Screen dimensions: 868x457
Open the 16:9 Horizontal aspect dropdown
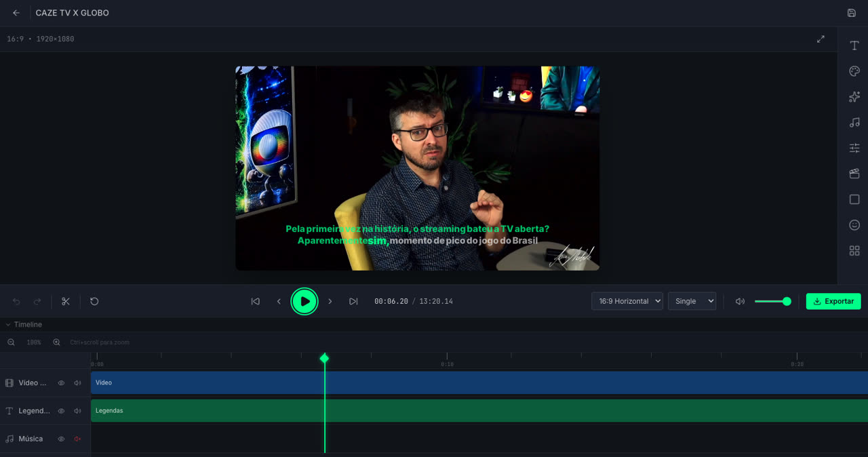point(627,301)
